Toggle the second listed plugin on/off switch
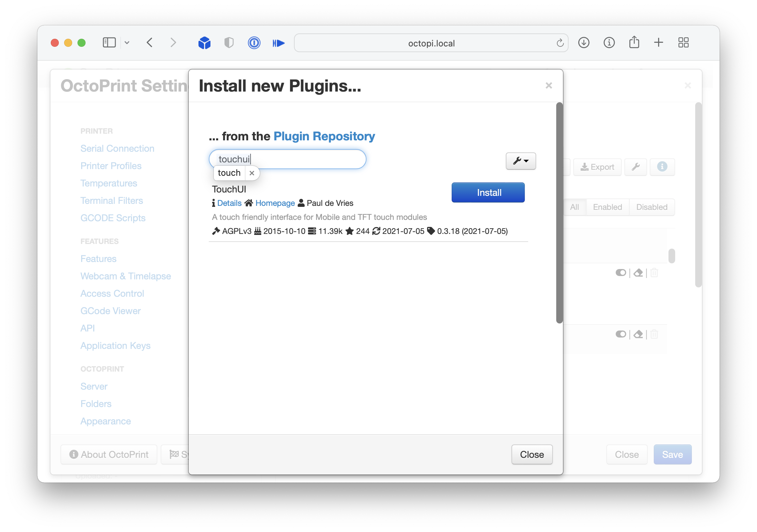The image size is (757, 532). 621,334
